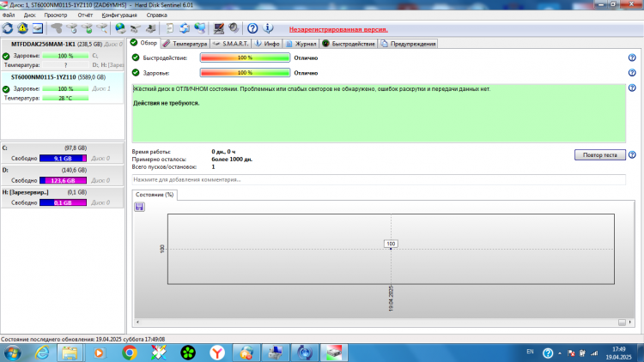Switch to the Температура tab
Viewport: 644px width, 362px height.
click(185, 44)
